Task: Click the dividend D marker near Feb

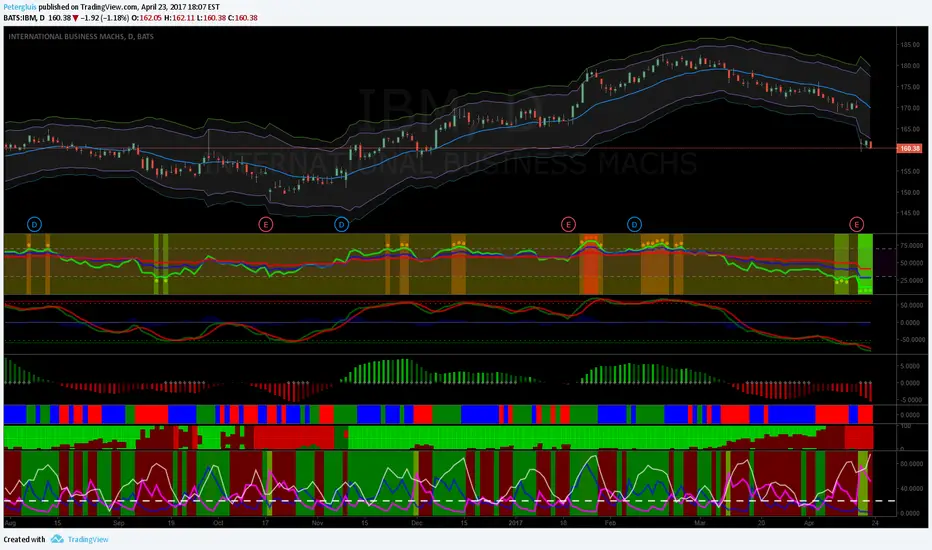Action: tap(634, 224)
